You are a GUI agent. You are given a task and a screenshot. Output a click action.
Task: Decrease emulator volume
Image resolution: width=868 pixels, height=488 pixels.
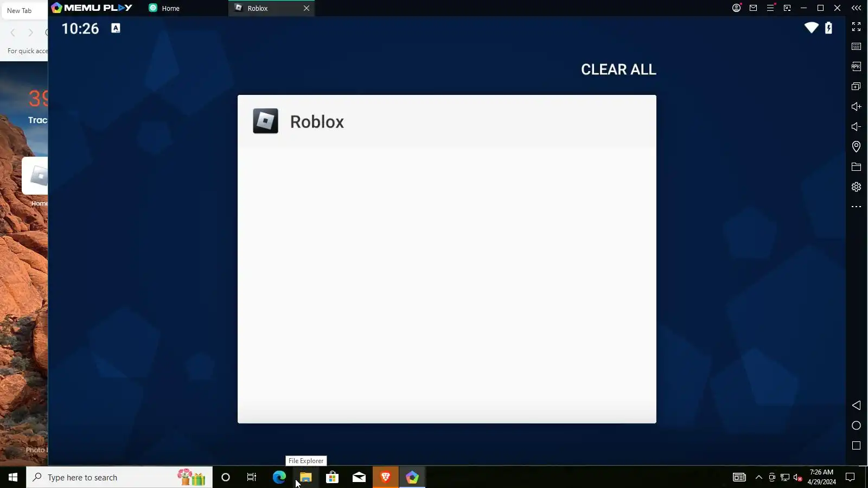856,126
